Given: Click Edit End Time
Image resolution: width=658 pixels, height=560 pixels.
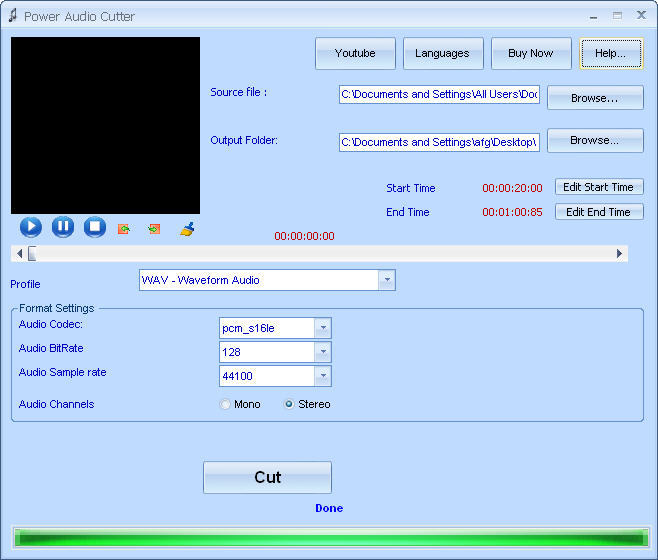Looking at the screenshot, I should 599,212.
